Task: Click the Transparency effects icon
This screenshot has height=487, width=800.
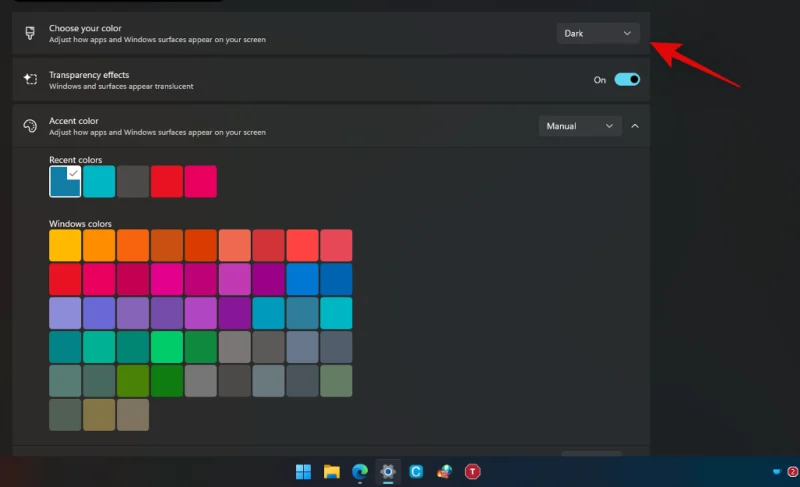Action: pyautogui.click(x=30, y=79)
